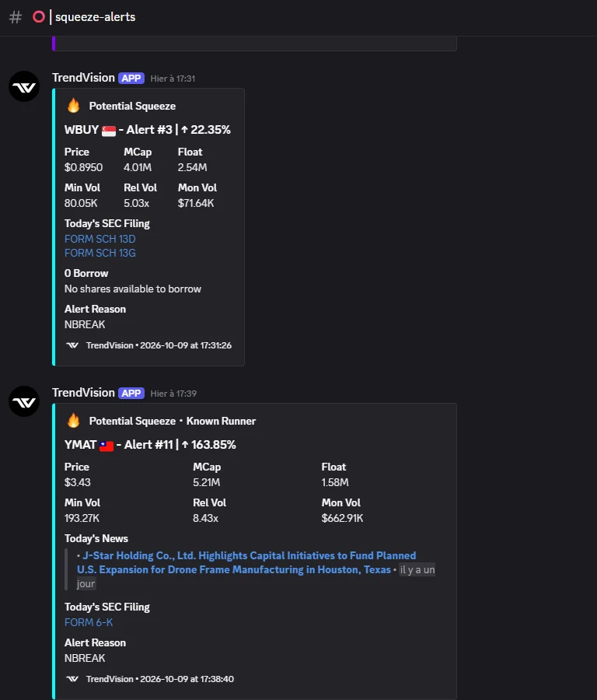Viewport: 597px width, 700px height.
Task: Click the WBUY Rel Vol value 5.03x
Action: (136, 203)
